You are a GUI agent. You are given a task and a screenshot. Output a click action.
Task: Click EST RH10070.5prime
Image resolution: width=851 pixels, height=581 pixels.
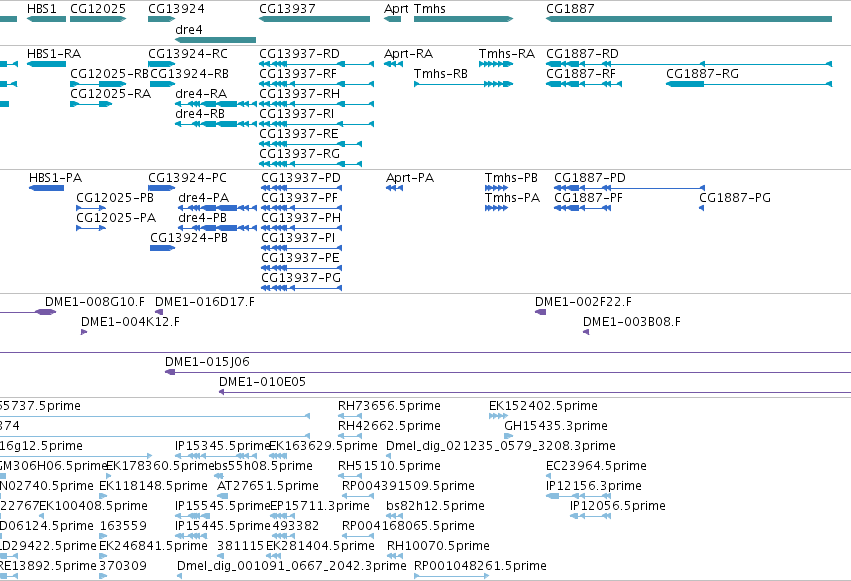(x=438, y=546)
